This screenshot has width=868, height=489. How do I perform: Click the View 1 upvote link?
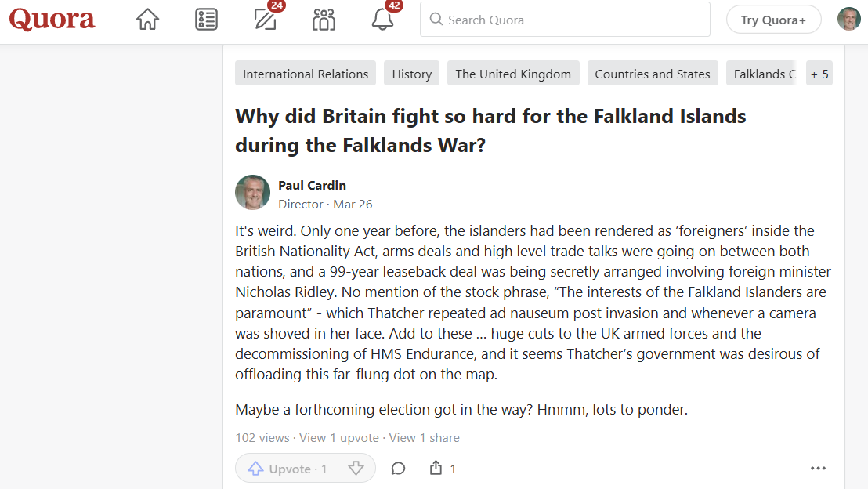click(338, 438)
